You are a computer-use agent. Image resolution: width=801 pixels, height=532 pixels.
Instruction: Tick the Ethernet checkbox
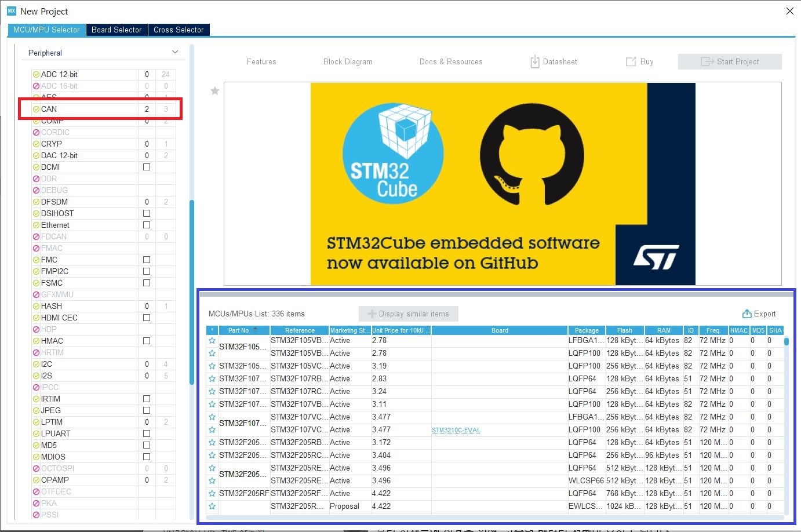[x=147, y=225]
